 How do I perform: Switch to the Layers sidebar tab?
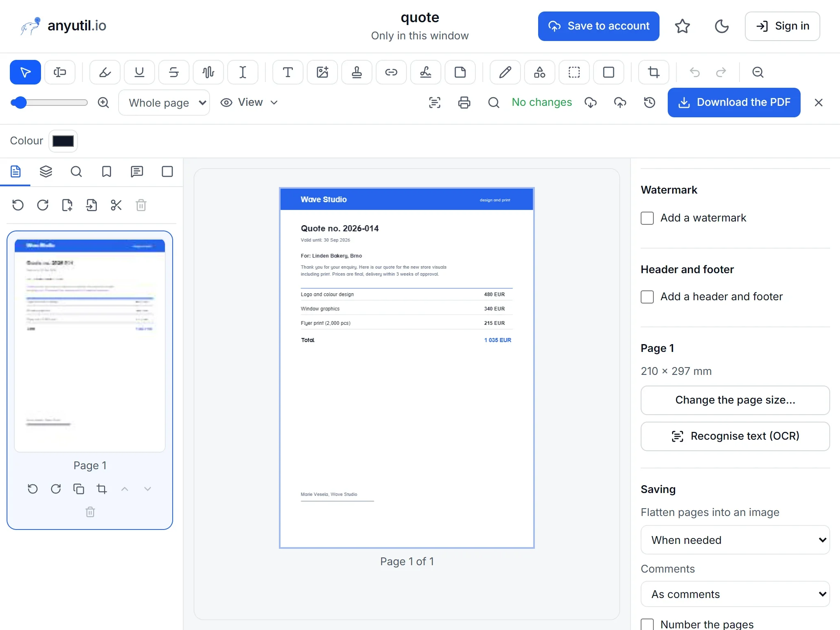coord(46,171)
